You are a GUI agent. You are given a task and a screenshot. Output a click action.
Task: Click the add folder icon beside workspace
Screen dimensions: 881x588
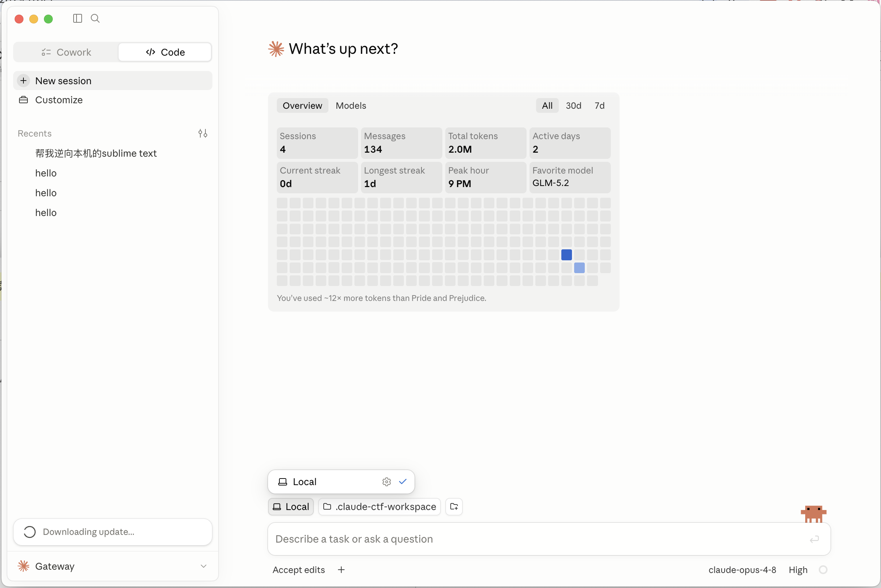pyautogui.click(x=454, y=507)
